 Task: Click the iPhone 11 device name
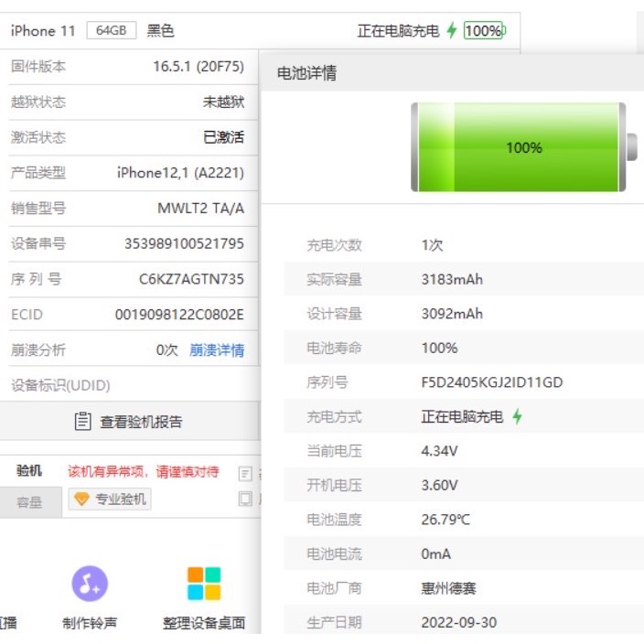[43, 31]
